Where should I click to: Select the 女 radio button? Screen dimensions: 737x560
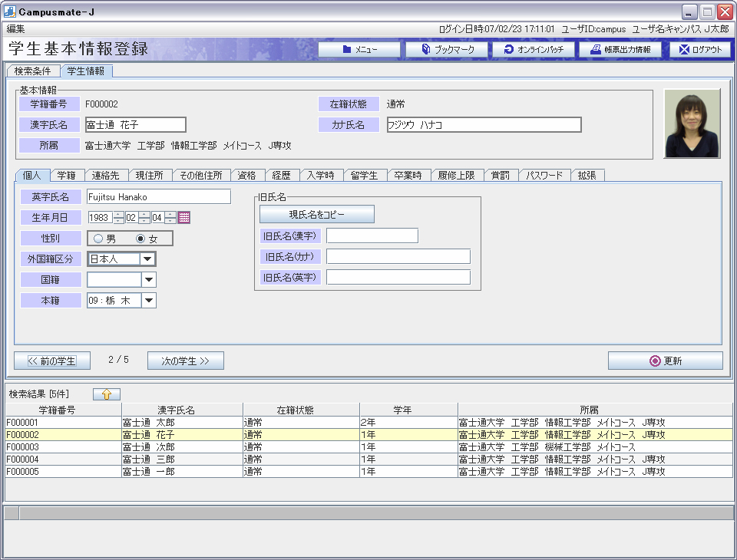(140, 239)
